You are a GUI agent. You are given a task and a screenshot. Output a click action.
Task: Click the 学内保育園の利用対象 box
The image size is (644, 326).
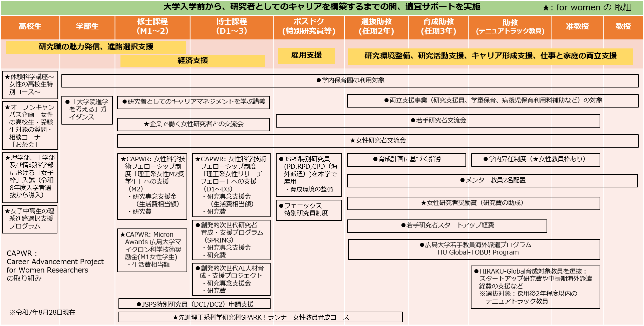click(350, 80)
